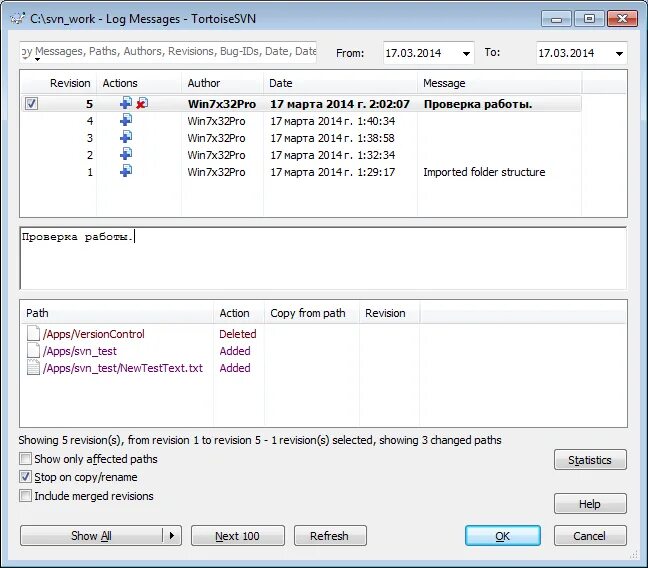Click the date '17 марта 2014 г. 1:40:34'
This screenshot has height=568, width=648.
pos(333,121)
